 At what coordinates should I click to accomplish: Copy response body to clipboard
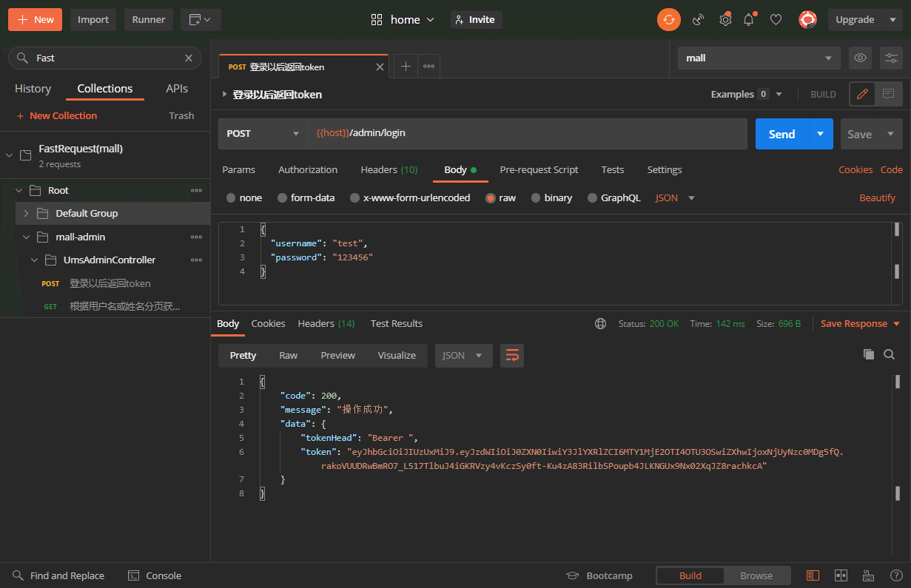pyautogui.click(x=869, y=354)
